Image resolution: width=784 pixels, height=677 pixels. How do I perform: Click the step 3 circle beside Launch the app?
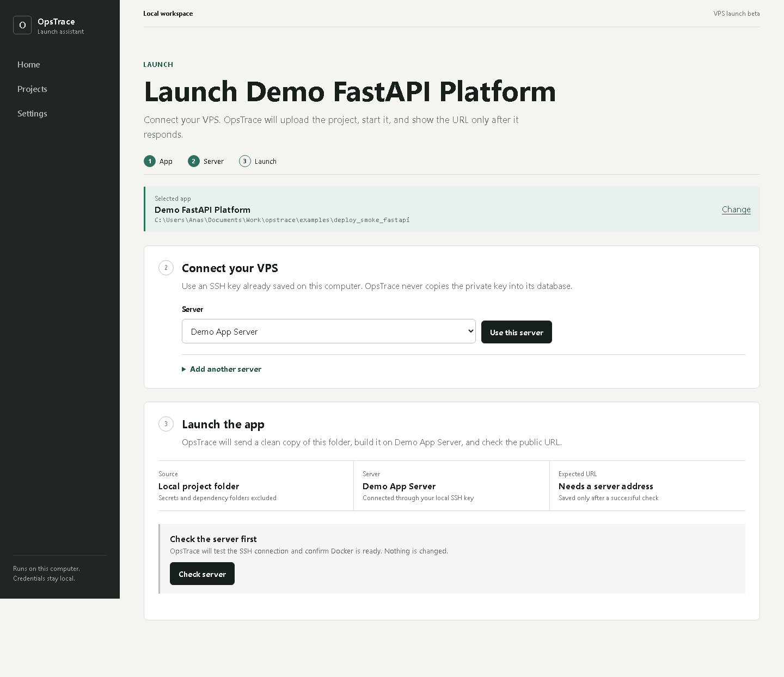click(166, 424)
